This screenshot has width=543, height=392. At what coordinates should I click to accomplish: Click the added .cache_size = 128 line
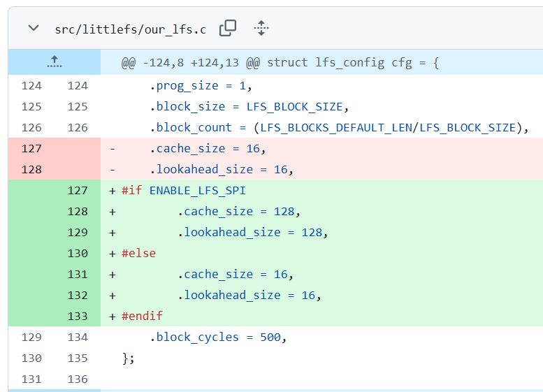(239, 212)
